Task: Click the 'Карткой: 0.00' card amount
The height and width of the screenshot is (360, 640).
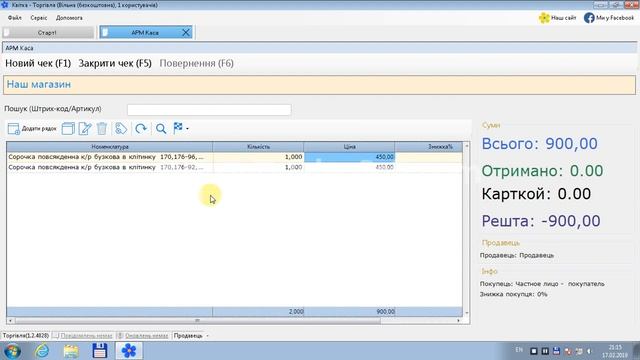Action: [x=536, y=194]
